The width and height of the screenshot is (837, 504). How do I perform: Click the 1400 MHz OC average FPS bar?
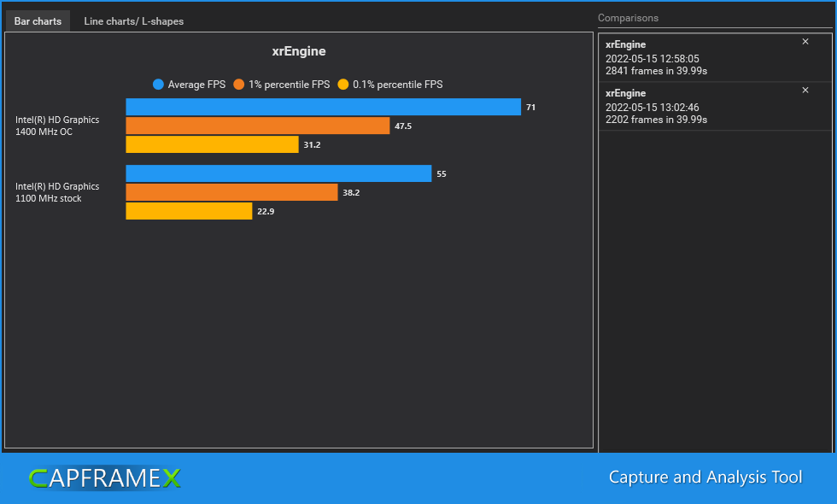coord(324,107)
